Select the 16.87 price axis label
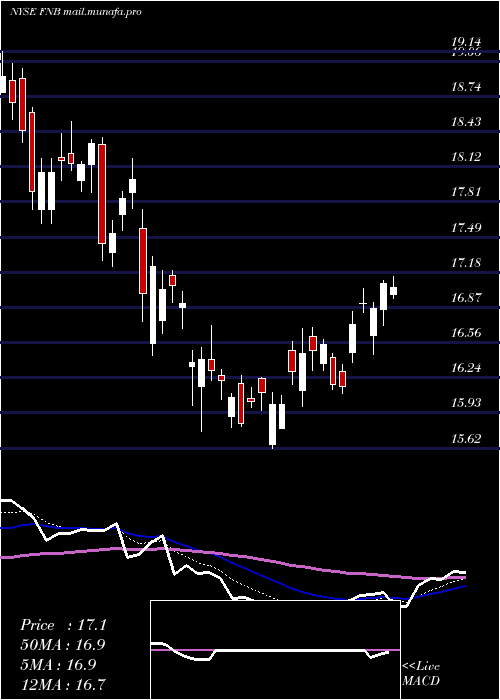This screenshot has height=700, width=500. [466, 298]
